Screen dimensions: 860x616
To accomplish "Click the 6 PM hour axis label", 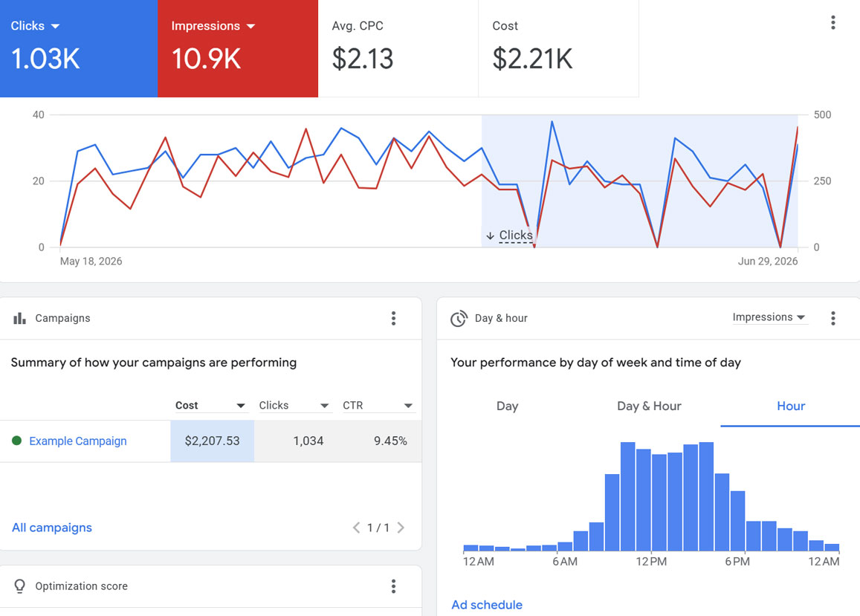I will pyautogui.click(x=737, y=562).
